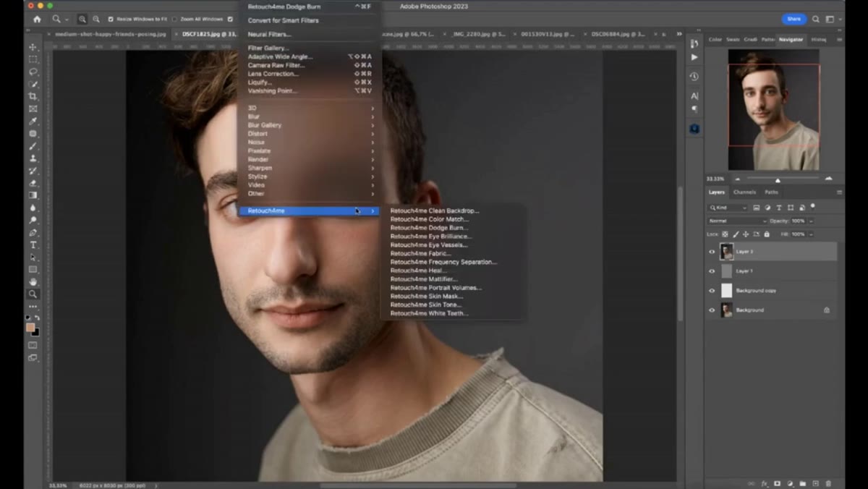Toggle visibility of the Background layer
Screen dimensions: 868x489
tap(712, 310)
